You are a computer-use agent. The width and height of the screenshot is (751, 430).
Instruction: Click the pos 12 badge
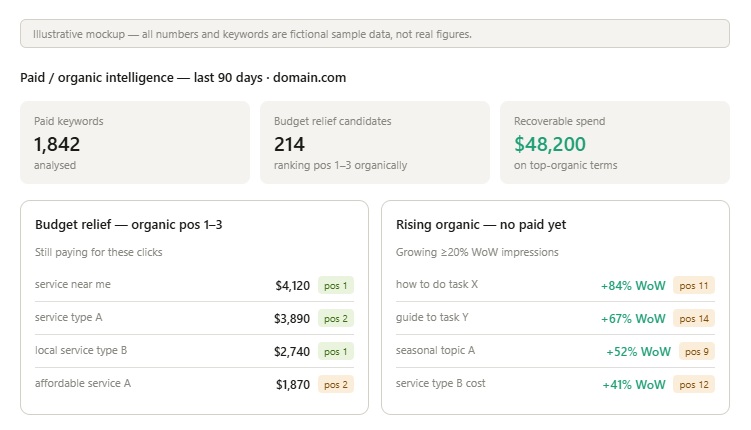click(694, 385)
